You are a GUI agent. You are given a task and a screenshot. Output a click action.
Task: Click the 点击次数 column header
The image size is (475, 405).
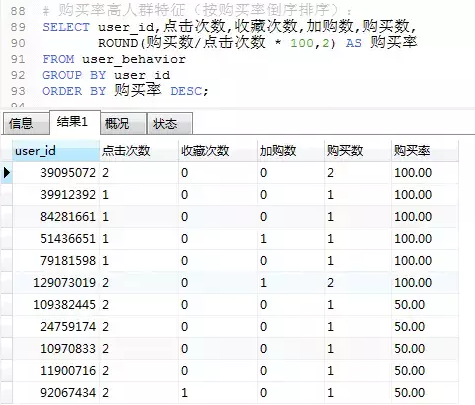(139, 151)
